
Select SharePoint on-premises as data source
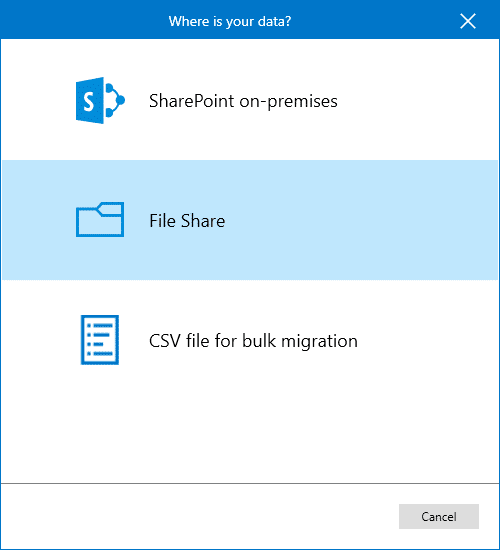point(250,100)
